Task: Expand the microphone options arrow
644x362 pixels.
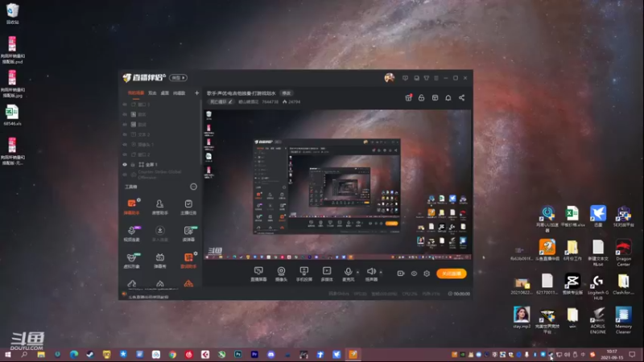Action: (357, 272)
